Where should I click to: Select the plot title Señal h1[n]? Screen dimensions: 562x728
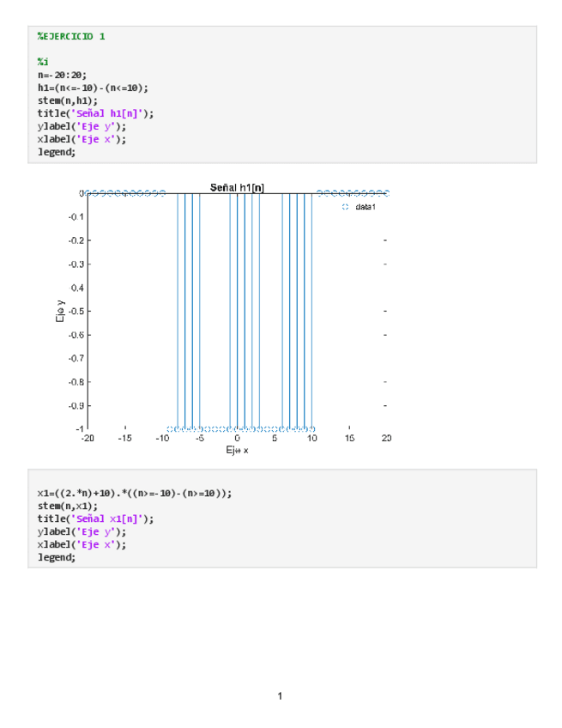237,187
